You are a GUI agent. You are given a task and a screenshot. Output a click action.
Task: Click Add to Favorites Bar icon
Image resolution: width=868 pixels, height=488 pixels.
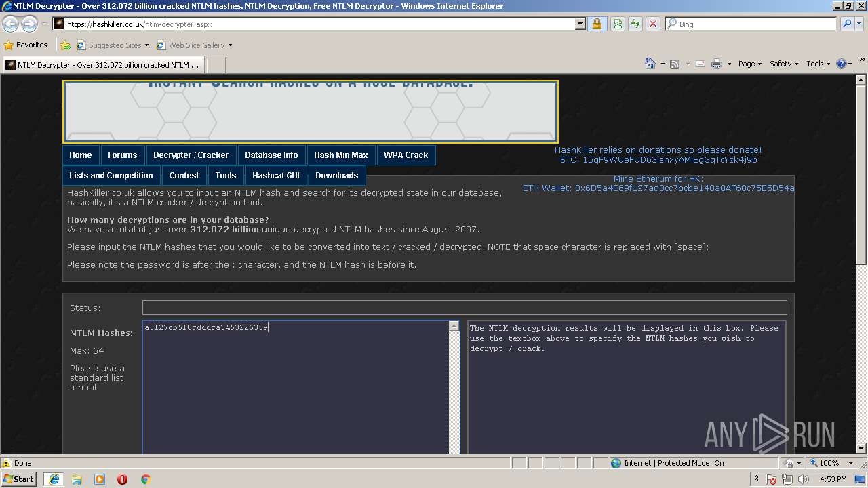[x=65, y=45]
